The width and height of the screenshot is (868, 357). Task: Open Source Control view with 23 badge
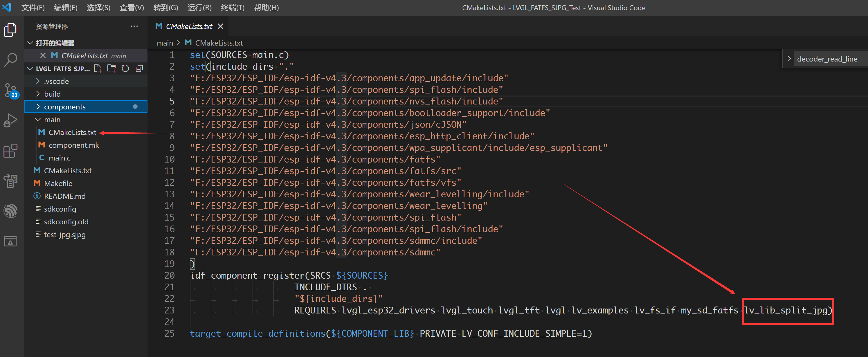coord(10,90)
